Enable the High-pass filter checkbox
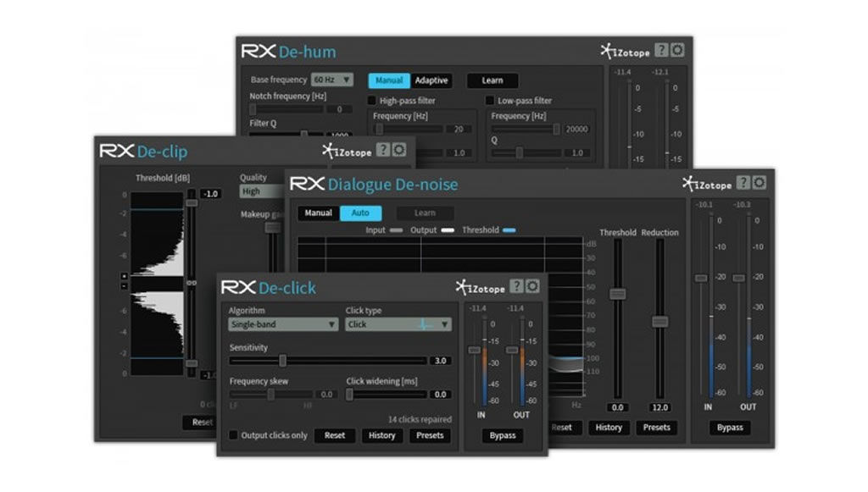Image resolution: width=868 pixels, height=492 pixels. click(x=372, y=101)
